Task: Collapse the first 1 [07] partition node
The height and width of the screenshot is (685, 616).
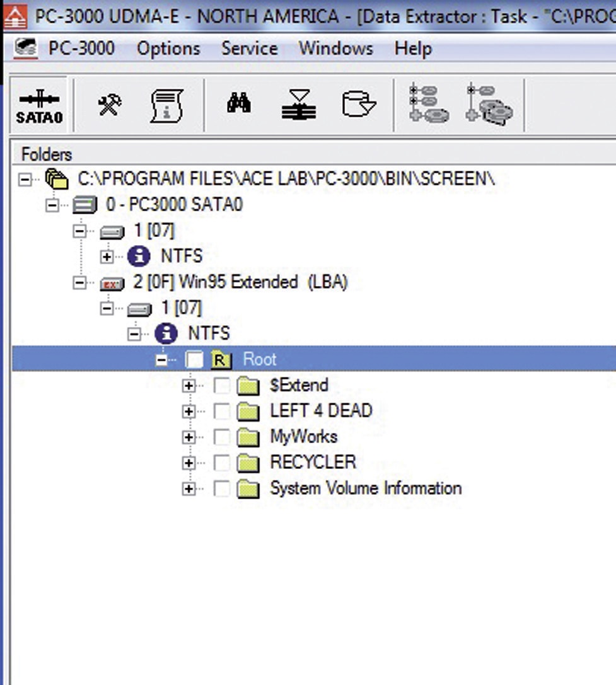Action: pos(79,231)
